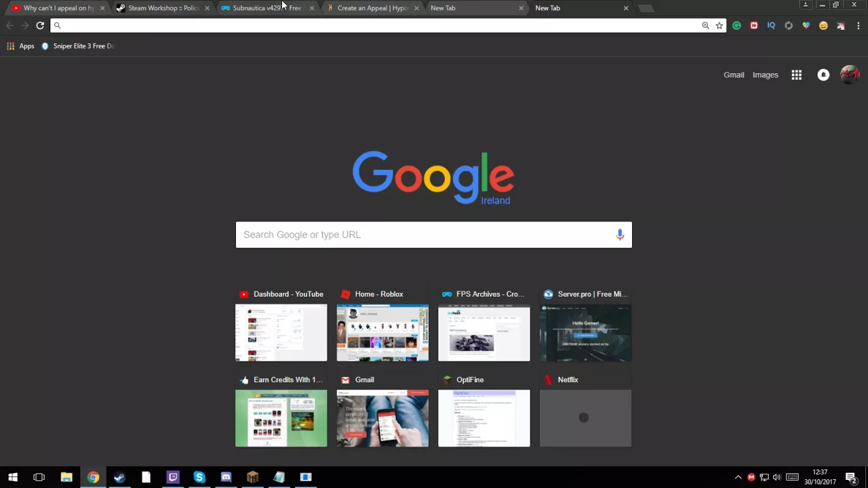
Task: Open the volume control tray icon
Action: (x=777, y=477)
